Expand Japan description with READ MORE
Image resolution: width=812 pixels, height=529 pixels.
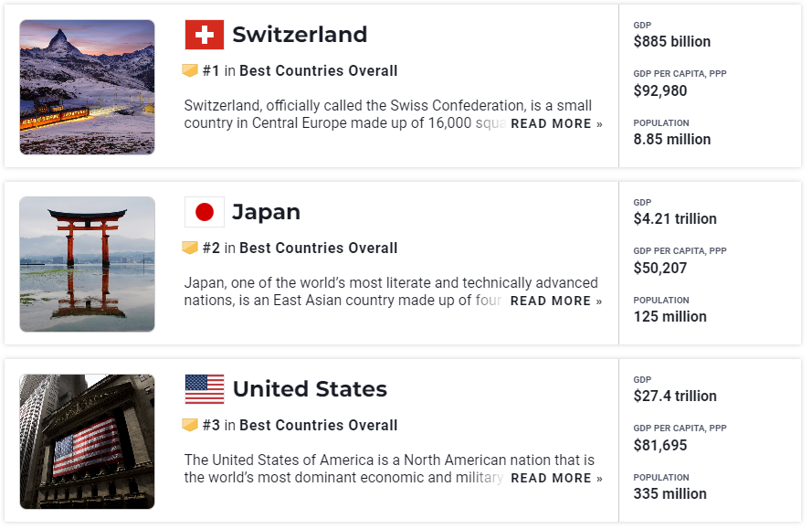(x=556, y=301)
